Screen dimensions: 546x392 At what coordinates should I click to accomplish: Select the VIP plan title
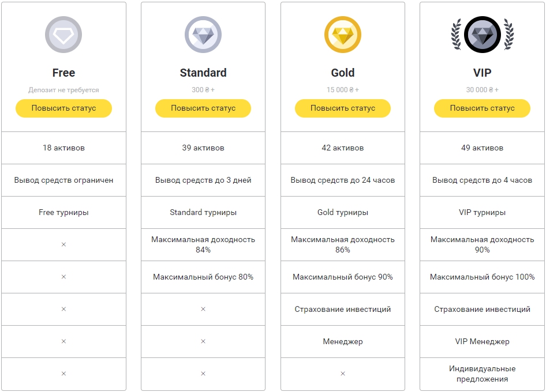(x=483, y=73)
